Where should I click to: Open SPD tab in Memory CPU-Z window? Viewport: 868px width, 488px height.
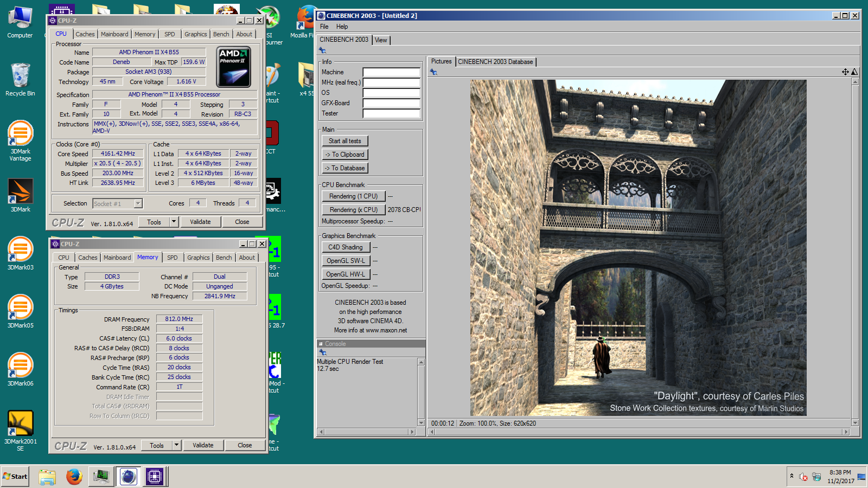[173, 258]
